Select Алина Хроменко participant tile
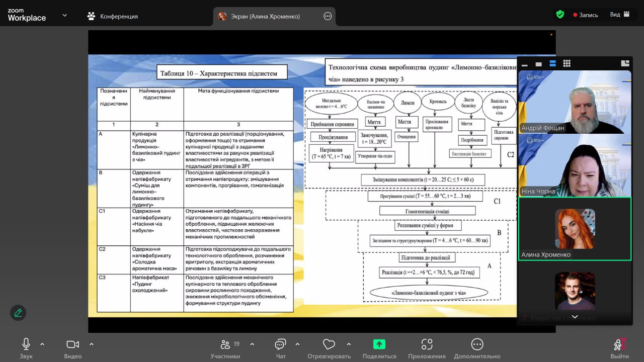 (x=575, y=229)
